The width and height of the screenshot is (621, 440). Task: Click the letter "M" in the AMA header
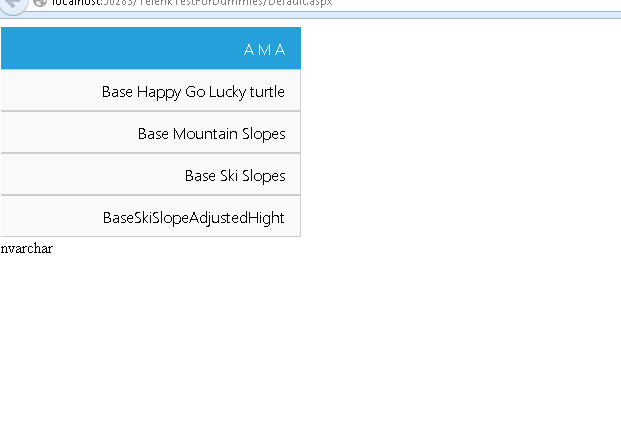[265, 50]
